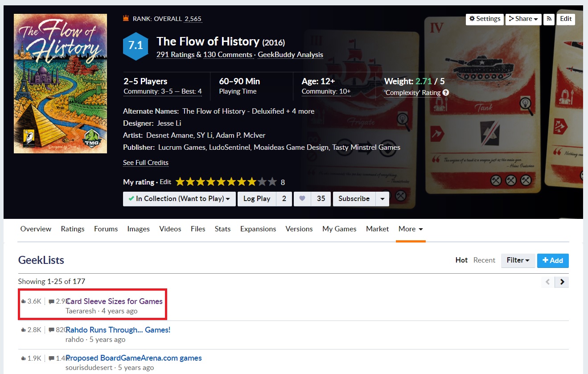The image size is (588, 374).
Task: Open the 291 Ratings link
Action: point(176,55)
